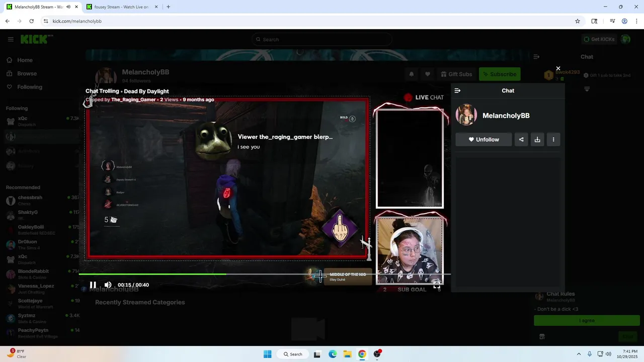Toggle the notification bell for the channel
The image size is (644, 362).
[412, 74]
